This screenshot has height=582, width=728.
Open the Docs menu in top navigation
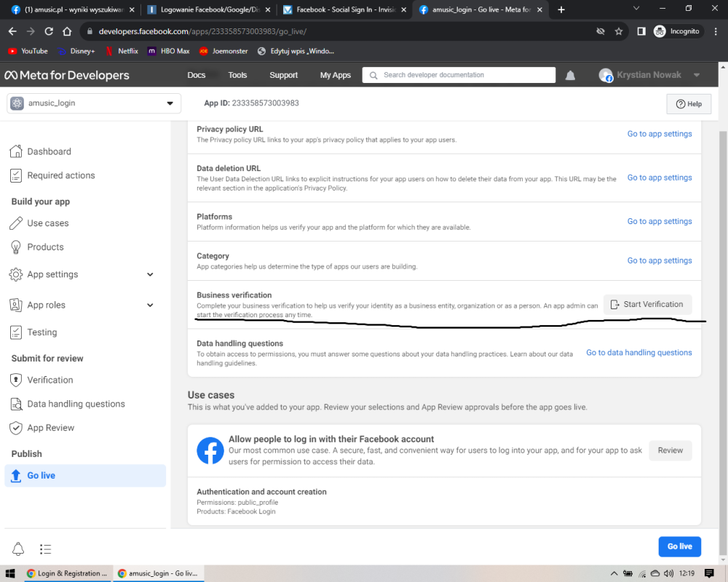(x=197, y=76)
